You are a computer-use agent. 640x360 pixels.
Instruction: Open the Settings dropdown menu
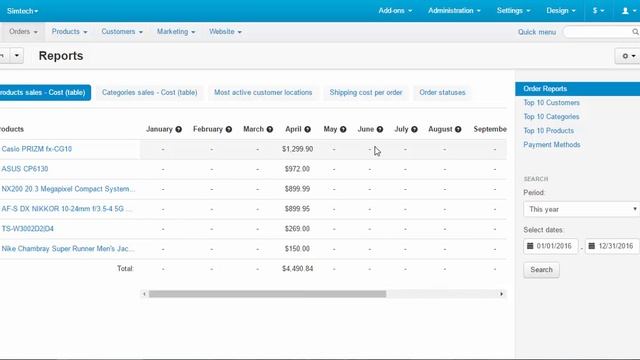coord(513,11)
